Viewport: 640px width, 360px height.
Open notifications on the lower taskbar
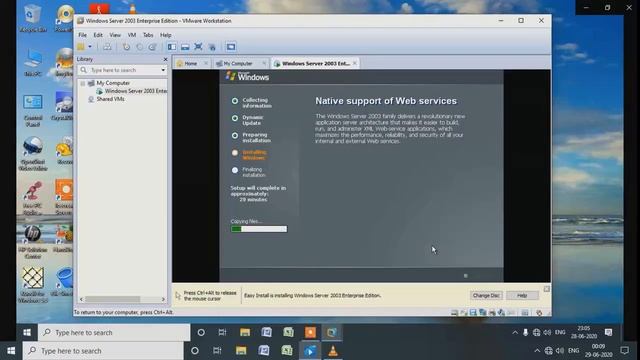click(624, 351)
